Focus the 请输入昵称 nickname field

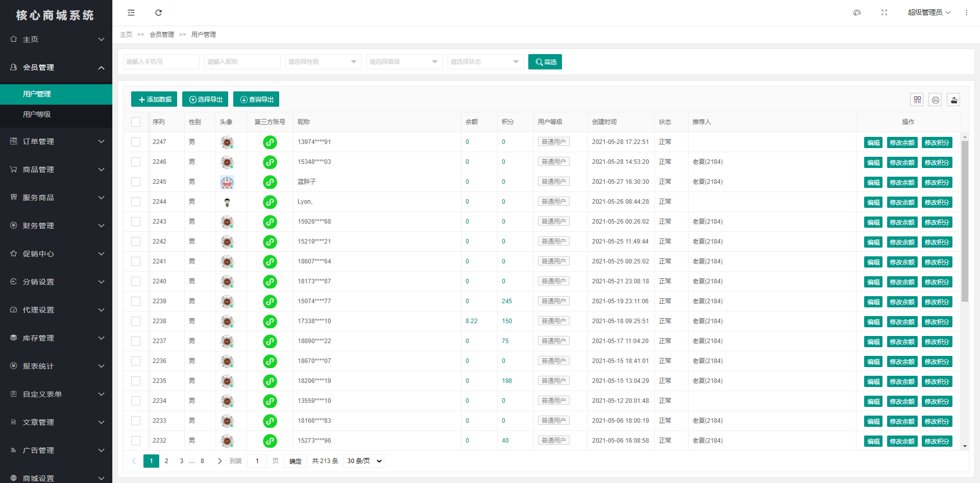tap(242, 62)
